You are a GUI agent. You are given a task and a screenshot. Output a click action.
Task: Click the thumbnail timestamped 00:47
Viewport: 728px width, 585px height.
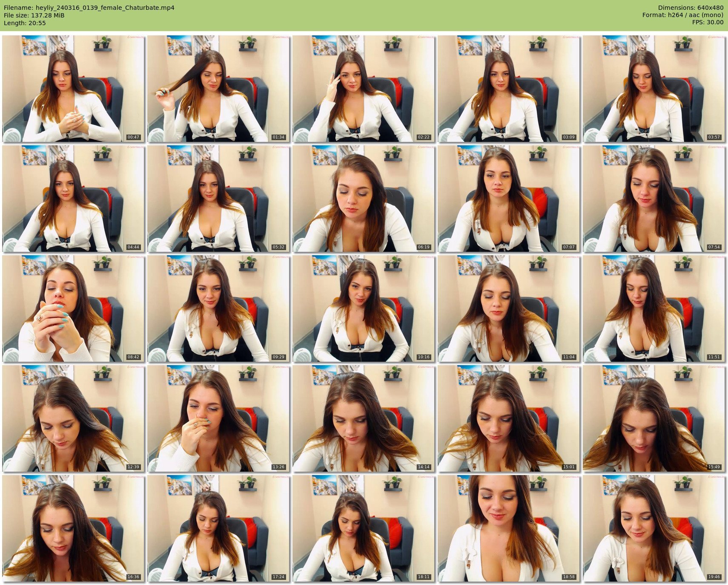(73, 89)
